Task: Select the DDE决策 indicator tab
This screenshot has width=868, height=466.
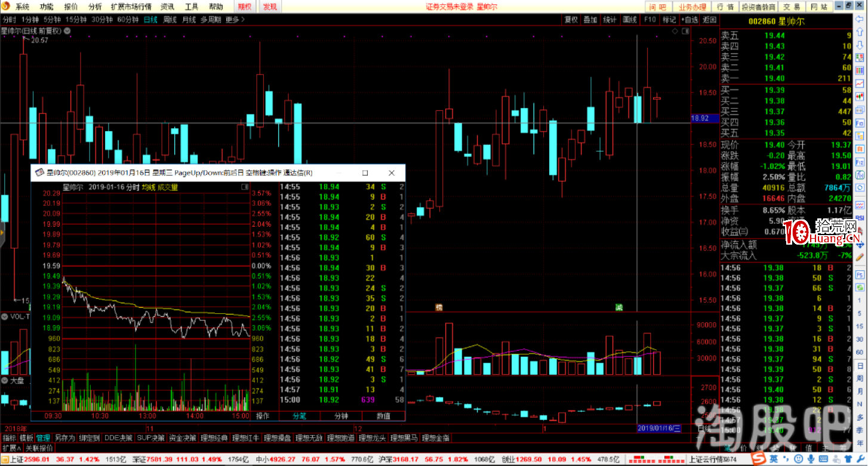Action: [x=118, y=437]
